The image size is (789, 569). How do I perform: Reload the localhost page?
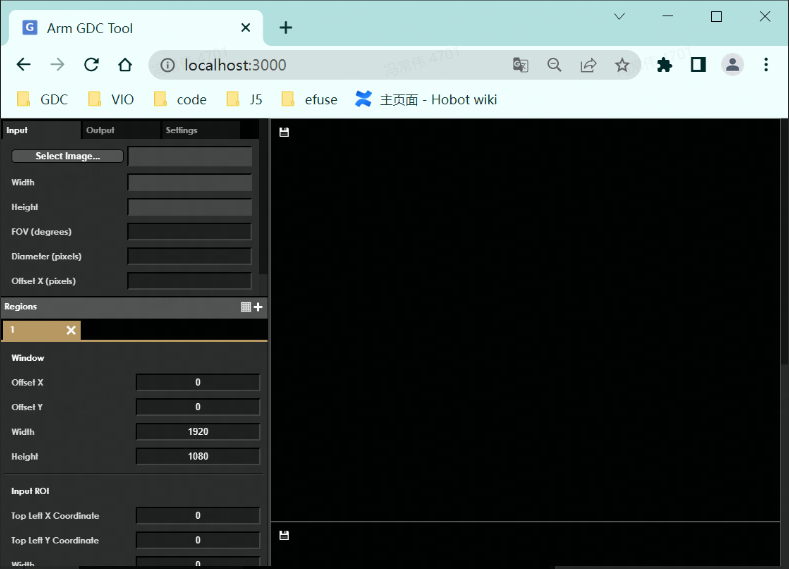[x=91, y=65]
